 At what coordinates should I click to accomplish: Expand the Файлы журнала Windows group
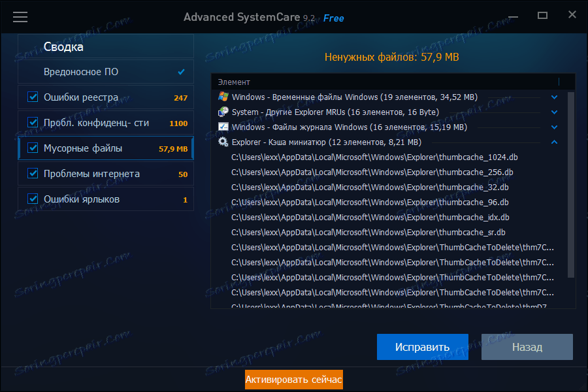(x=554, y=127)
